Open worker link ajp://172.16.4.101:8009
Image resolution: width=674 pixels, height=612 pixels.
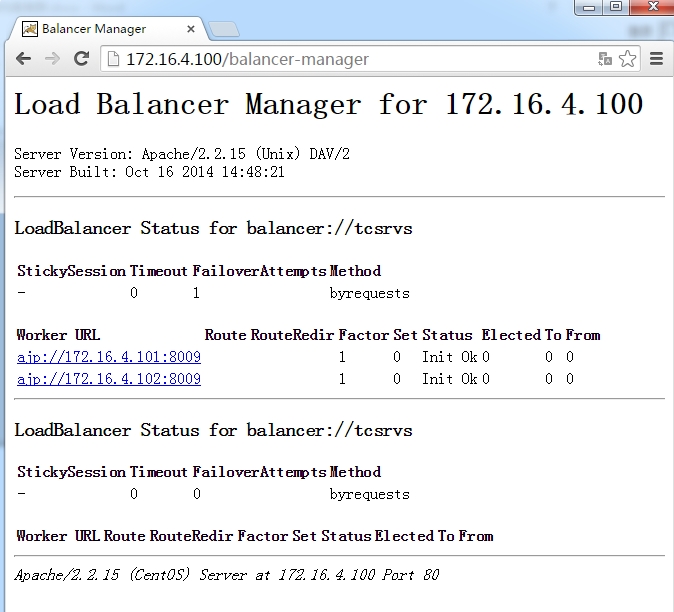pyautogui.click(x=109, y=357)
